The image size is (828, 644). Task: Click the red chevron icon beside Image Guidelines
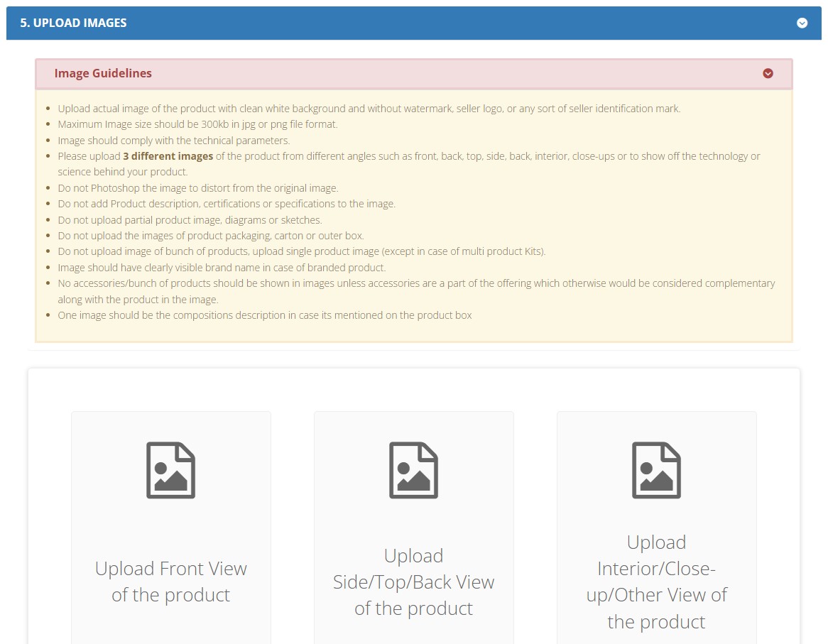(768, 73)
